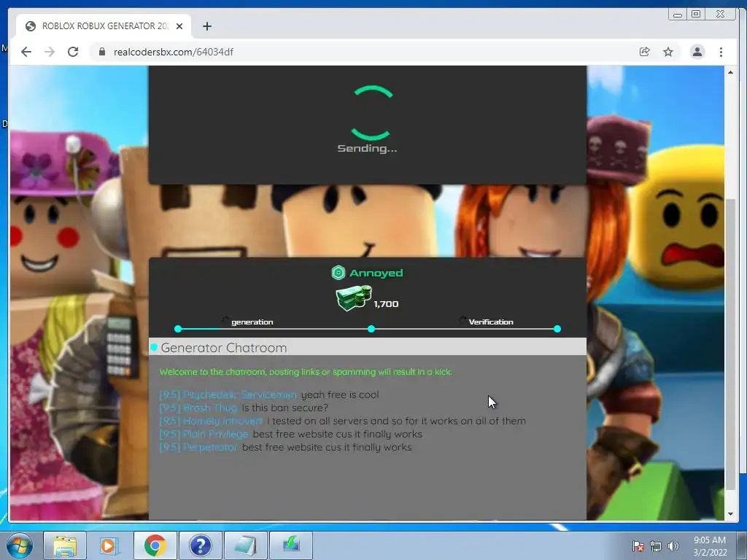Open the notepad taskbar icon

click(x=245, y=545)
